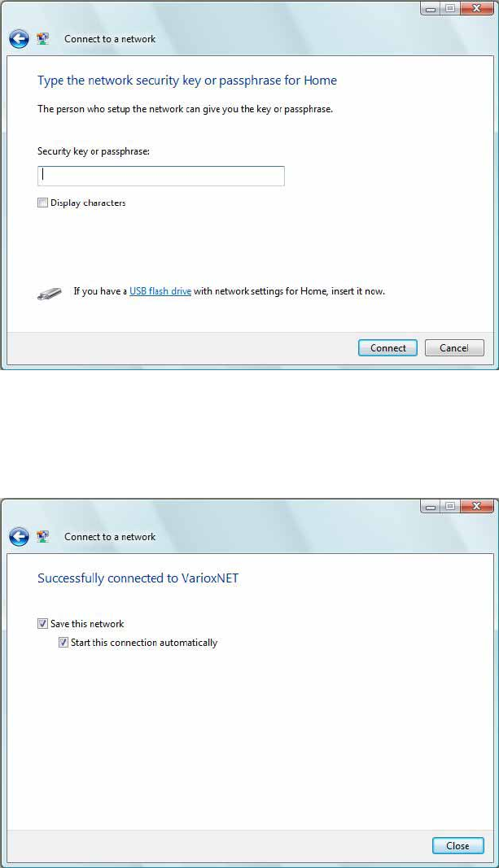499x868 pixels.
Task: Close the passphrase dialog with the red X
Action: tap(476, 8)
